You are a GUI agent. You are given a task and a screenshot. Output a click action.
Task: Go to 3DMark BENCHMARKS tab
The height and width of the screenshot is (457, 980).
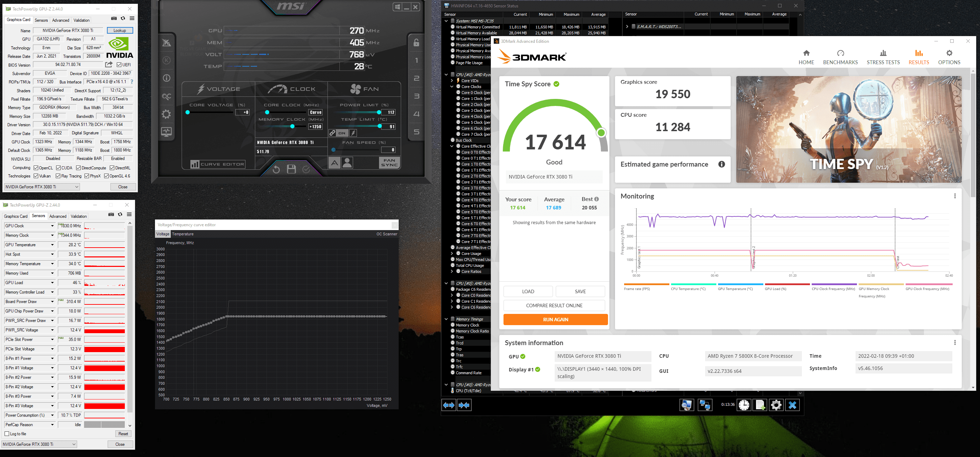click(840, 57)
